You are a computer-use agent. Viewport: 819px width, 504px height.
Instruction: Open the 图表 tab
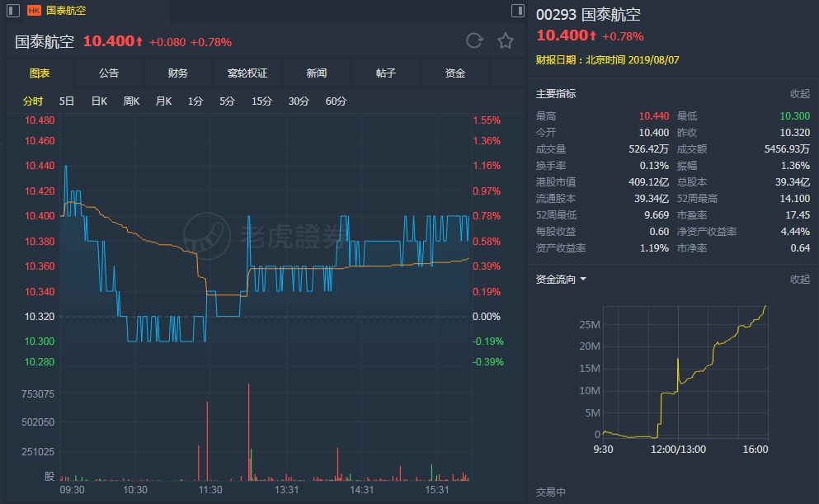pos(40,73)
